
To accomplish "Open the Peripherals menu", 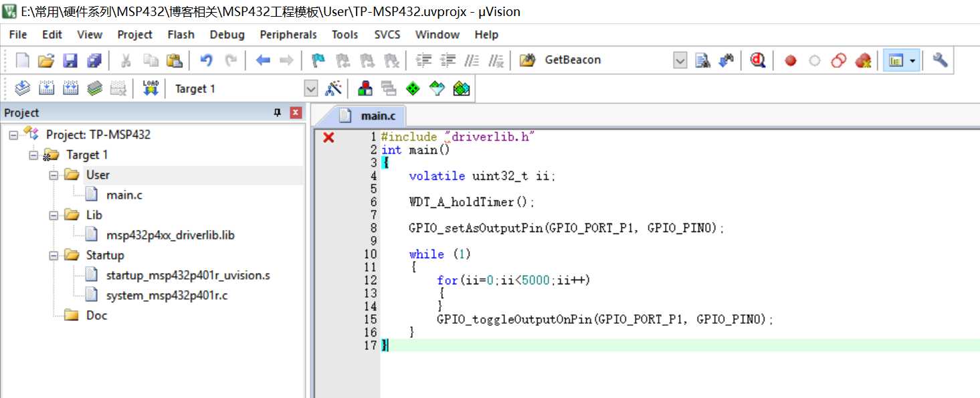I will [288, 35].
